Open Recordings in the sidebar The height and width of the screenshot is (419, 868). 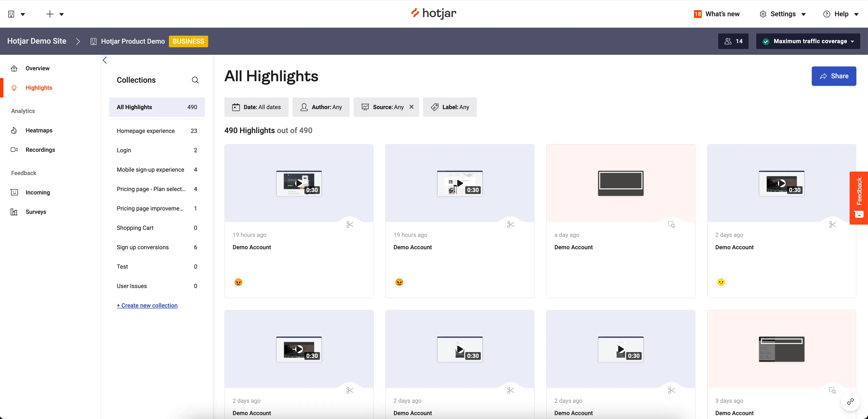pyautogui.click(x=40, y=150)
